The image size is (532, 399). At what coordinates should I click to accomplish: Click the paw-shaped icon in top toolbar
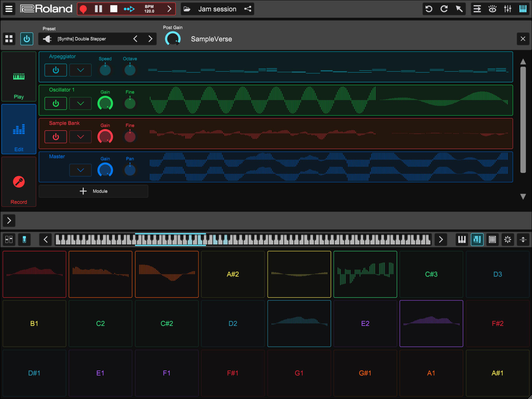pos(492,9)
